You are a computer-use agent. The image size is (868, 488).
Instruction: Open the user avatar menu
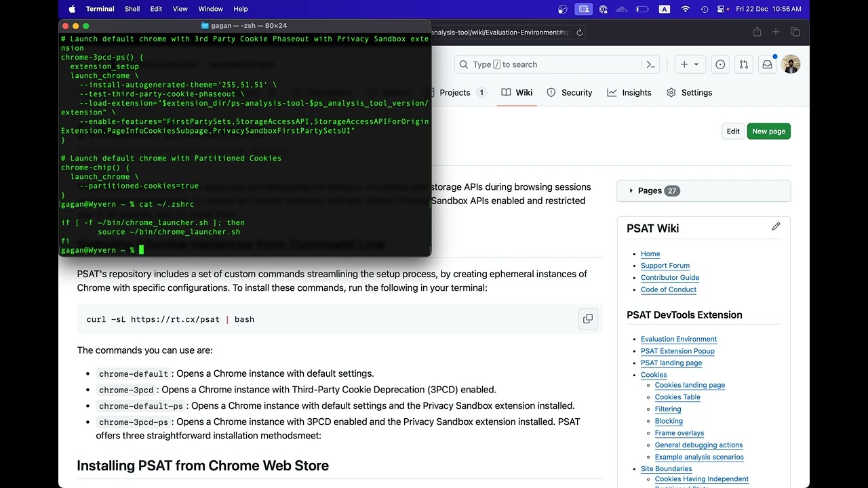[791, 64]
